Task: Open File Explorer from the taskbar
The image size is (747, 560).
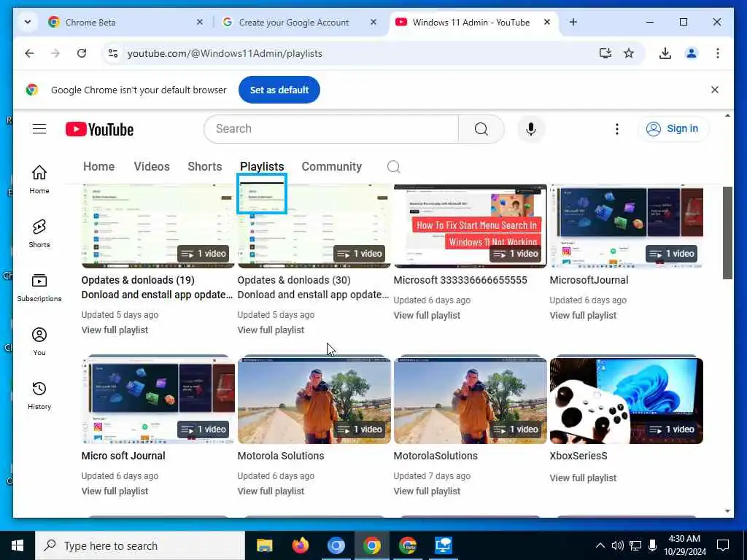Action: [x=264, y=545]
